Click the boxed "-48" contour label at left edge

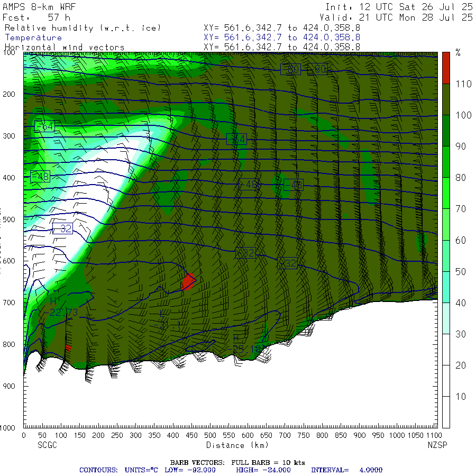40,176
